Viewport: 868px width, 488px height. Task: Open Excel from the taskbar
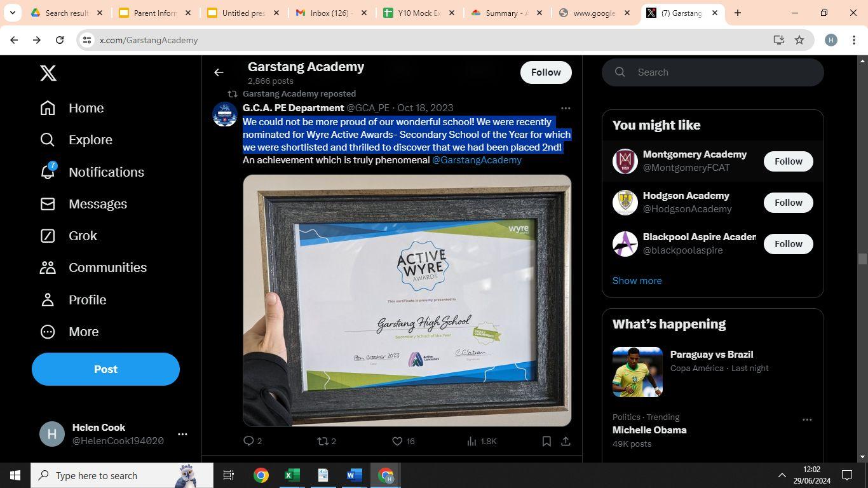click(x=292, y=475)
